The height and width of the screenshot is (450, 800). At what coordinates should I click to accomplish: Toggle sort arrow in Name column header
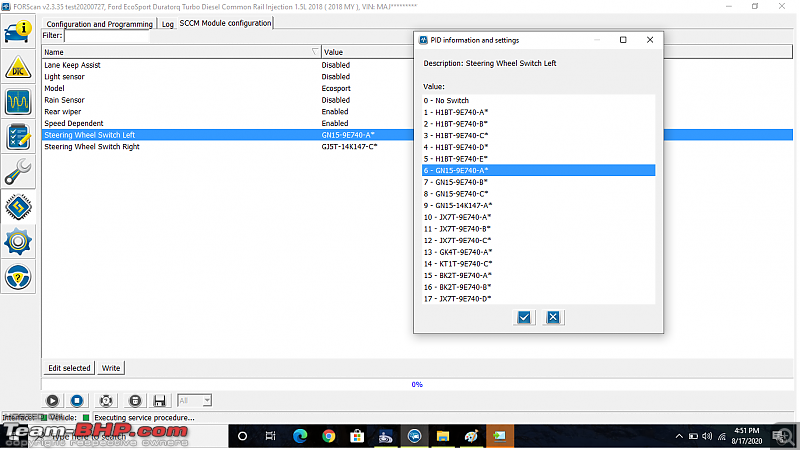pyautogui.click(x=315, y=52)
